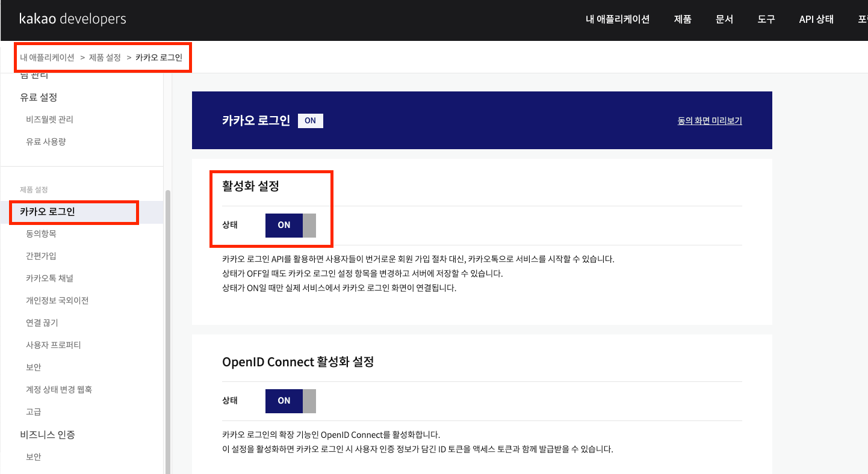Click the ON badge beside the 카카오 로그인 banner title
Image resolution: width=868 pixels, height=474 pixels.
[x=311, y=121]
